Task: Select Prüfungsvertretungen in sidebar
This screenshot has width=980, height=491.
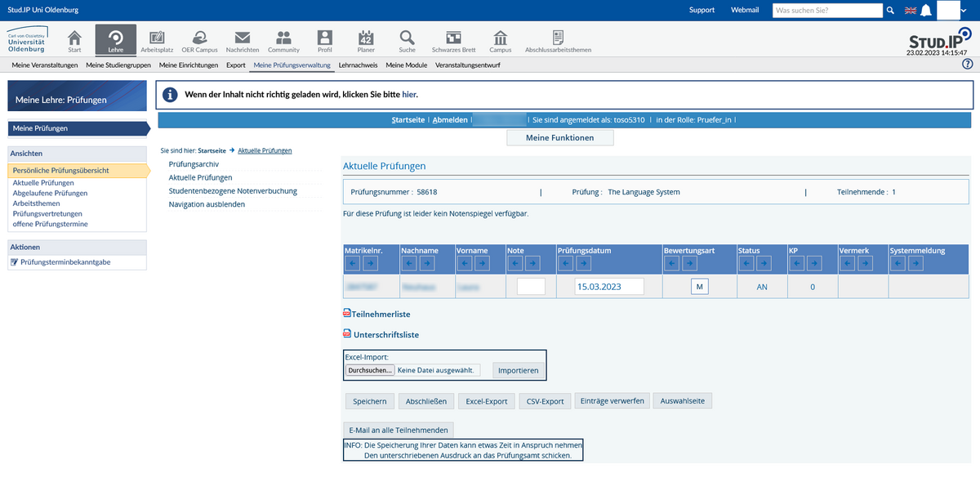Action: [x=47, y=213]
